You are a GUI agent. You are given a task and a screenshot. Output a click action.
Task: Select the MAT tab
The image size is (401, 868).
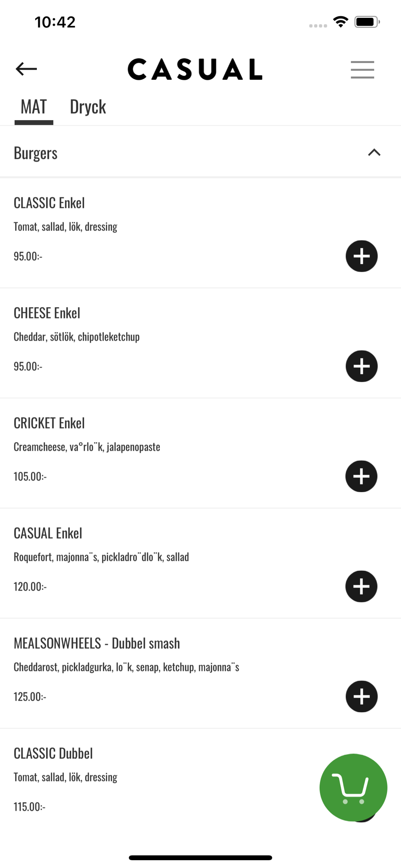[34, 107]
